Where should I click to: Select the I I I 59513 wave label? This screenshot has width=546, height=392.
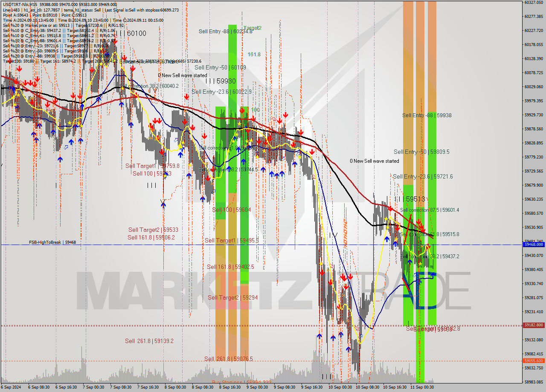tap(409, 199)
